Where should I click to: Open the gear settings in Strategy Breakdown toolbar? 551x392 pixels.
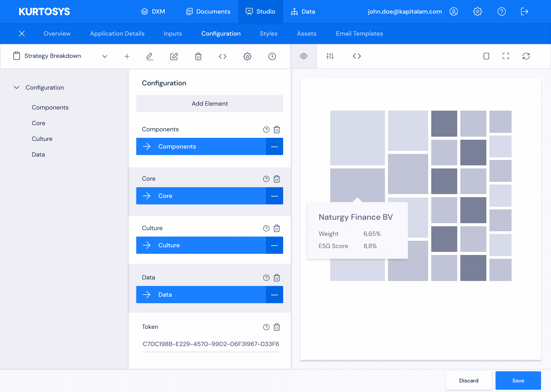tap(247, 56)
